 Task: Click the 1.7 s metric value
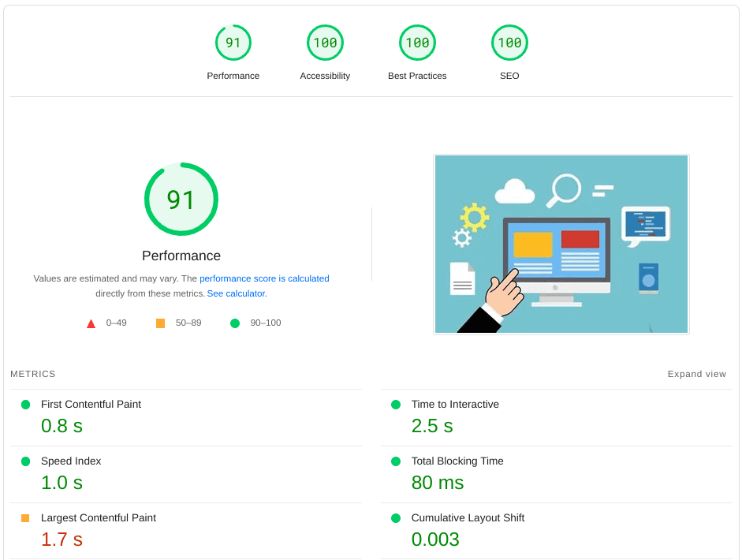[x=62, y=539]
